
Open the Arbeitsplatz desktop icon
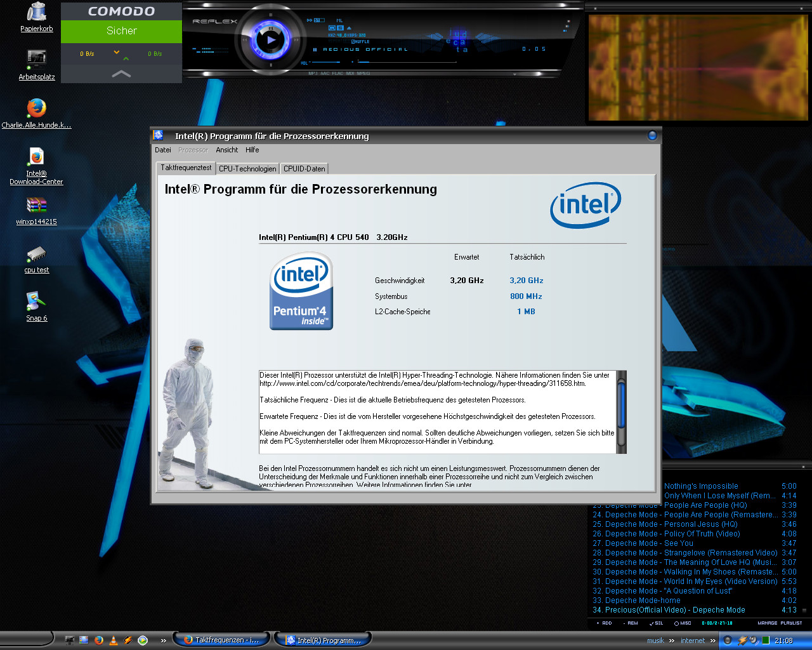point(37,65)
